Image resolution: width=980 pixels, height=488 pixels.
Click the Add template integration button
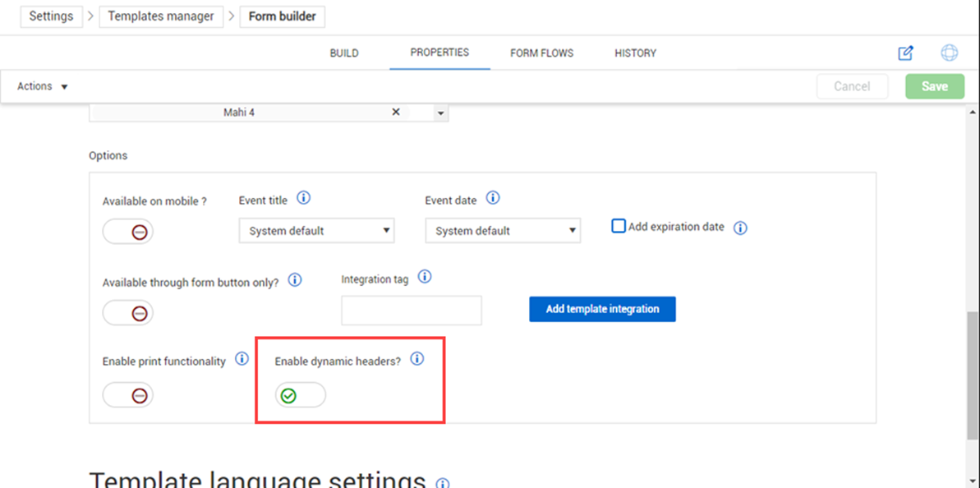(602, 309)
